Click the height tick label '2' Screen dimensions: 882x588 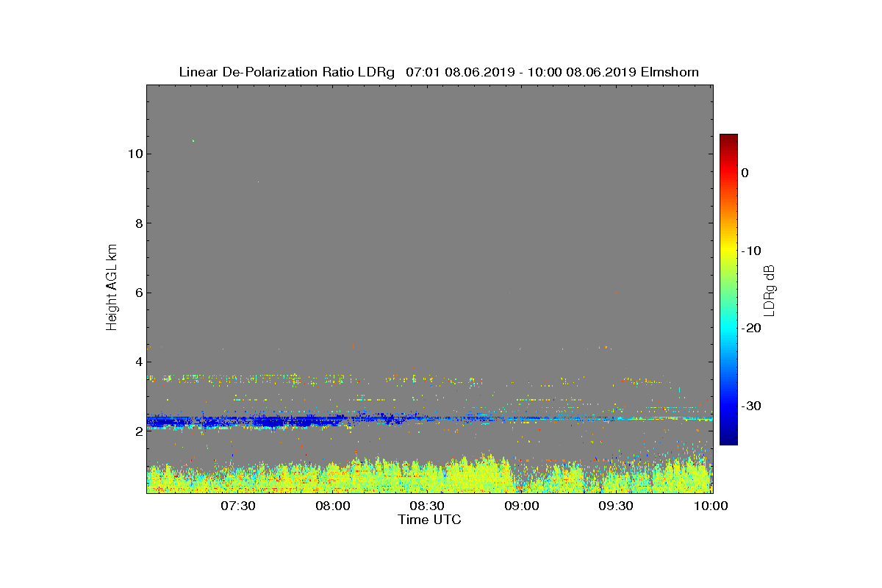tap(137, 431)
